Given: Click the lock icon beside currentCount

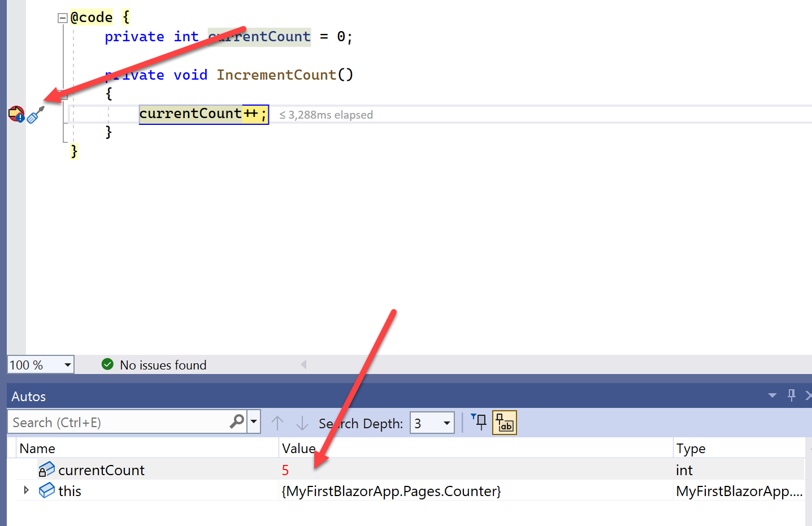Looking at the screenshot, I should pyautogui.click(x=46, y=470).
